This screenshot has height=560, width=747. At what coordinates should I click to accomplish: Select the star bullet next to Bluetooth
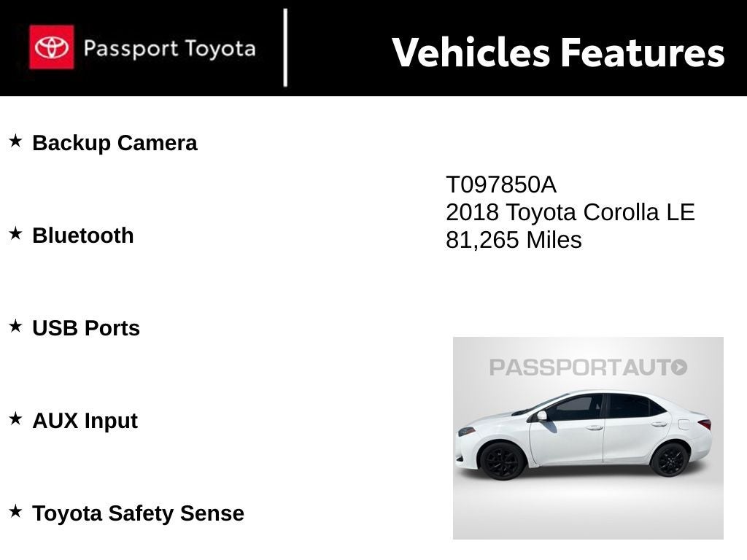(x=15, y=233)
